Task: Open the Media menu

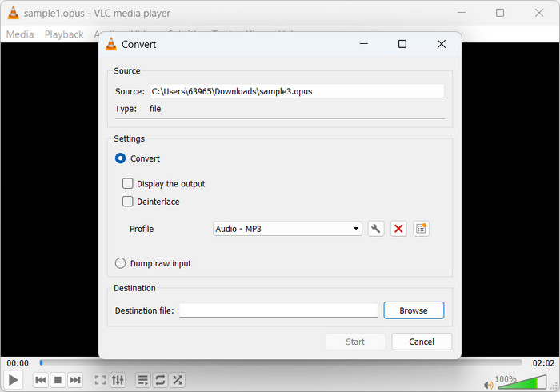Action: pyautogui.click(x=20, y=34)
